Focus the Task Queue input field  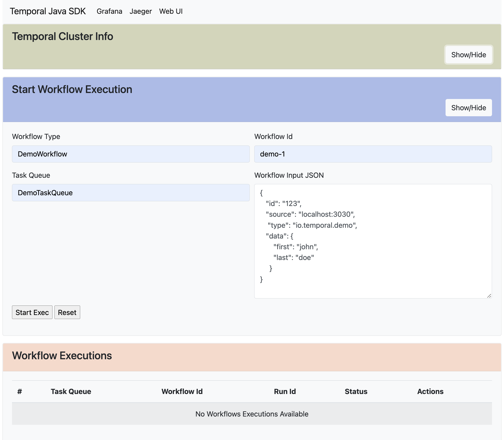(131, 193)
